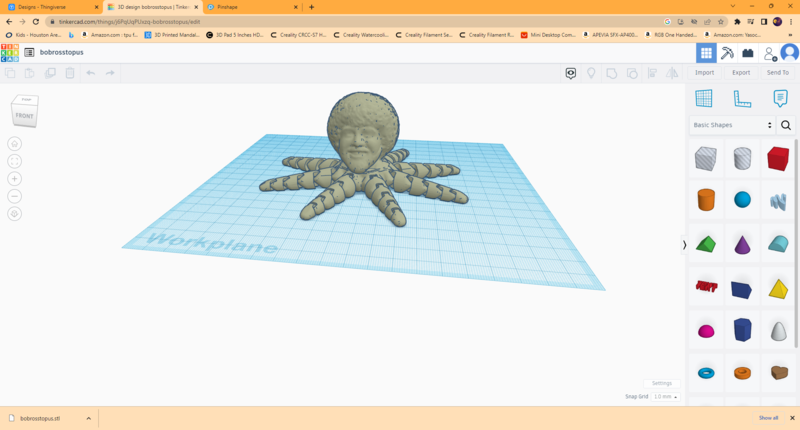Click the Import button
Viewport: 800px width, 430px height.
click(705, 73)
